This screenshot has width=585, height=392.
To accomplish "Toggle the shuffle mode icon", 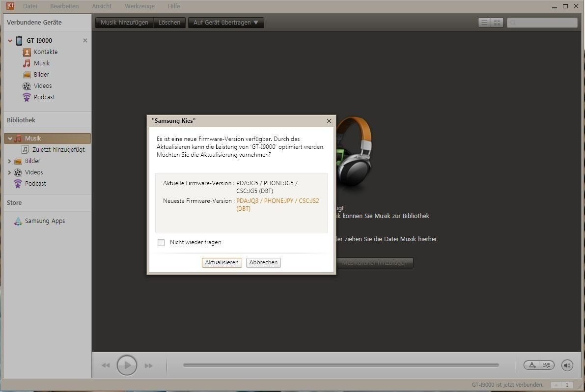I will [547, 365].
